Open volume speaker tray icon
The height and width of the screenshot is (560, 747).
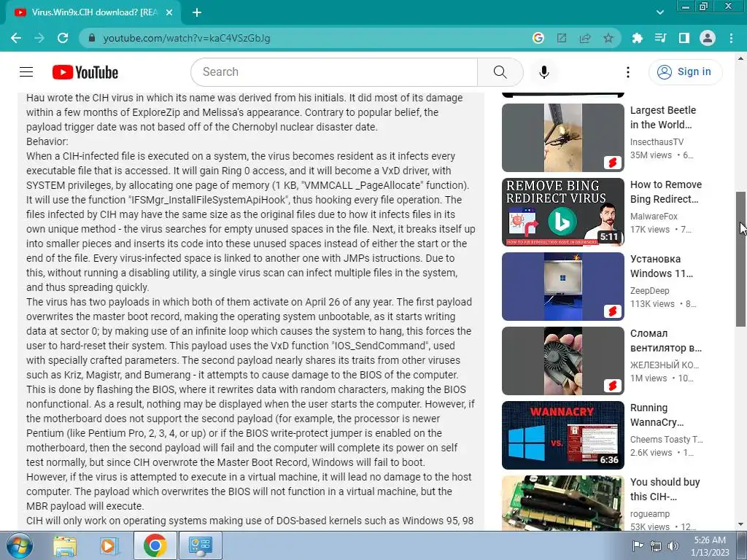pos(673,545)
